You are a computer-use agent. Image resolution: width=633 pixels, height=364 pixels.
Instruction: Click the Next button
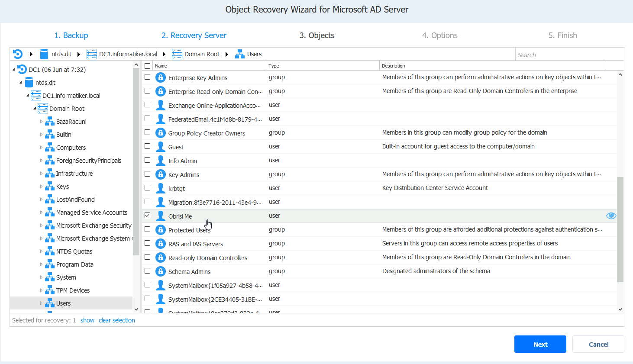pos(540,344)
